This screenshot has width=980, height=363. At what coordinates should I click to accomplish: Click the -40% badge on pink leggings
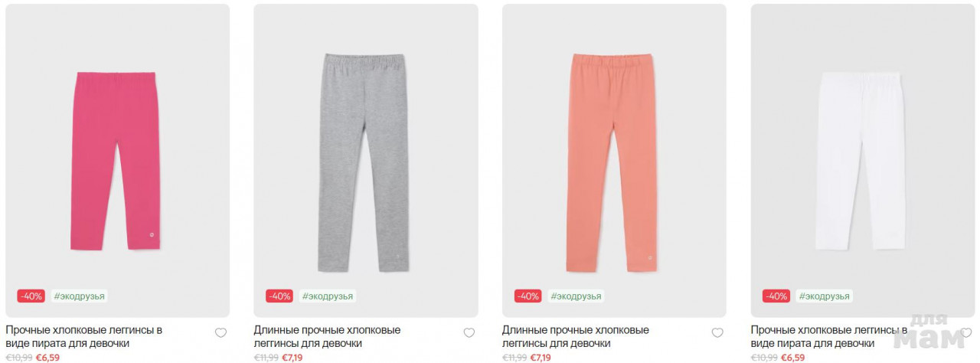(31, 296)
